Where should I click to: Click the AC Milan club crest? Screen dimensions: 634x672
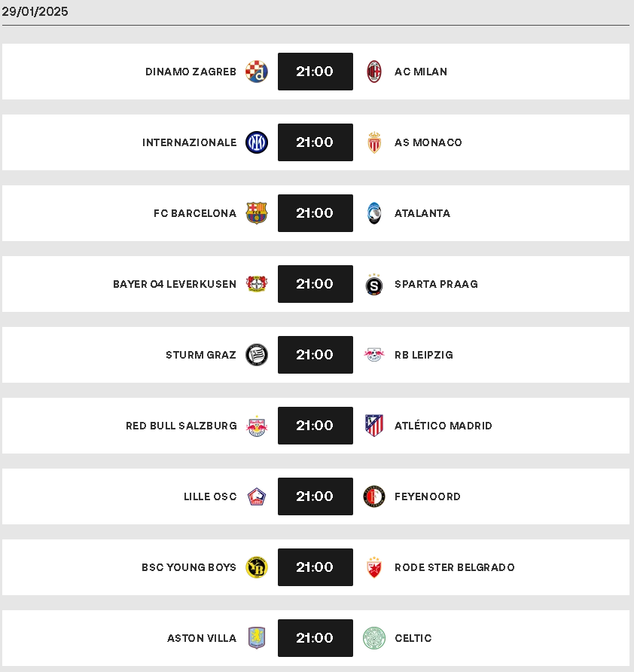pyautogui.click(x=374, y=72)
